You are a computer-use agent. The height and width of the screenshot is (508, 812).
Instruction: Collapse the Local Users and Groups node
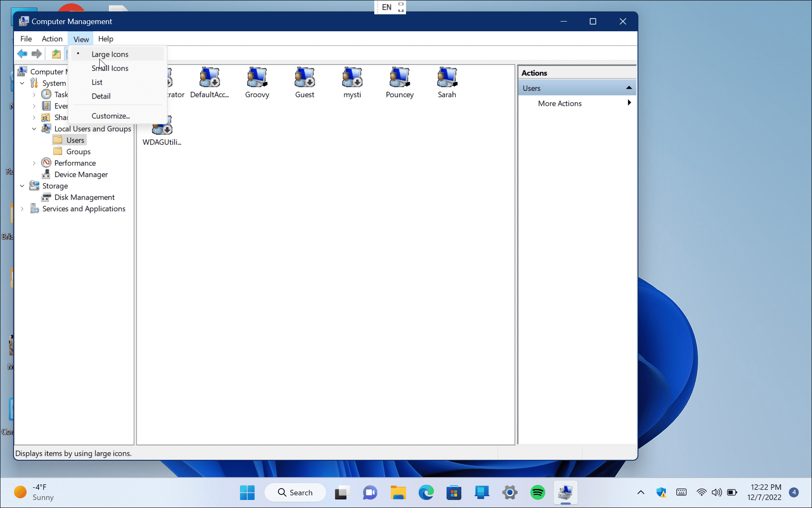[x=34, y=128]
